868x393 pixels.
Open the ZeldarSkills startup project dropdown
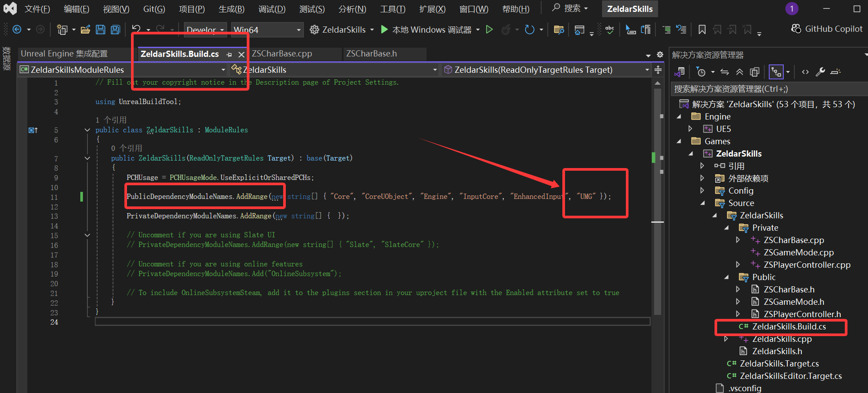tap(342, 30)
